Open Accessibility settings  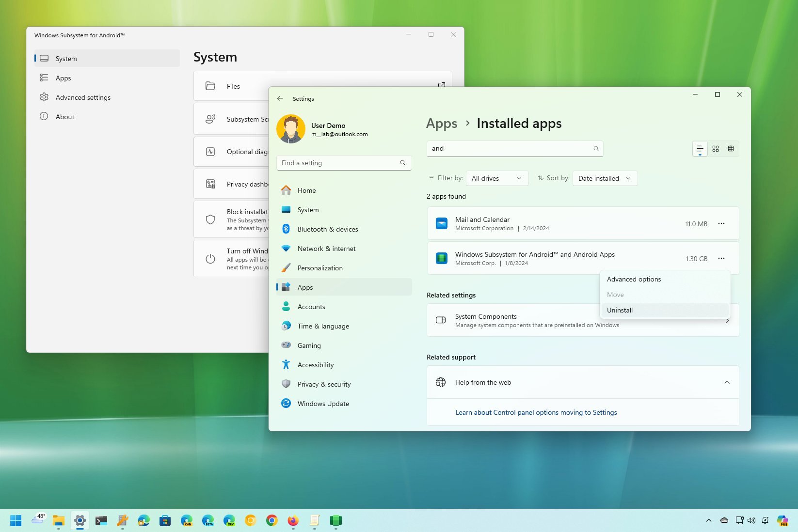(315, 364)
